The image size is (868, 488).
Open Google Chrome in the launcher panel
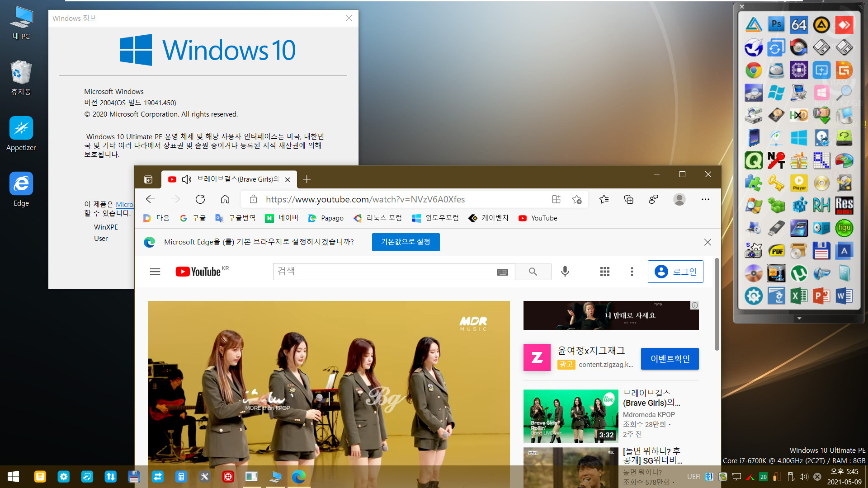click(754, 70)
